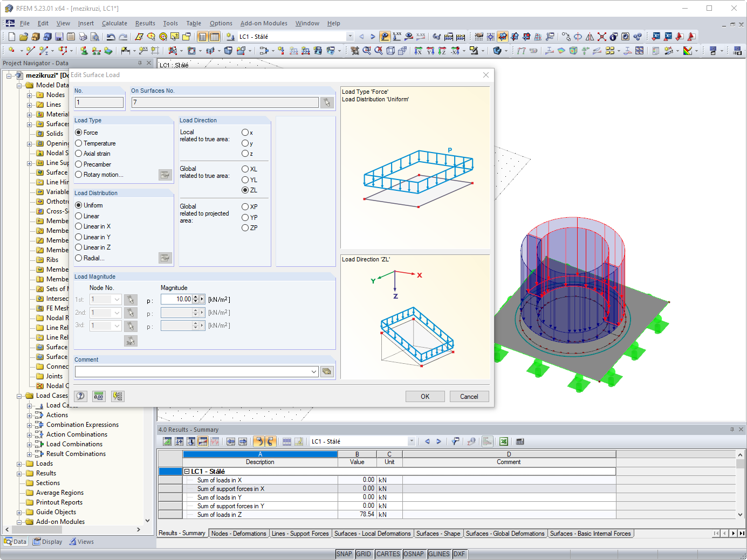
Task: Set Global load direction to XP
Action: pos(245,206)
